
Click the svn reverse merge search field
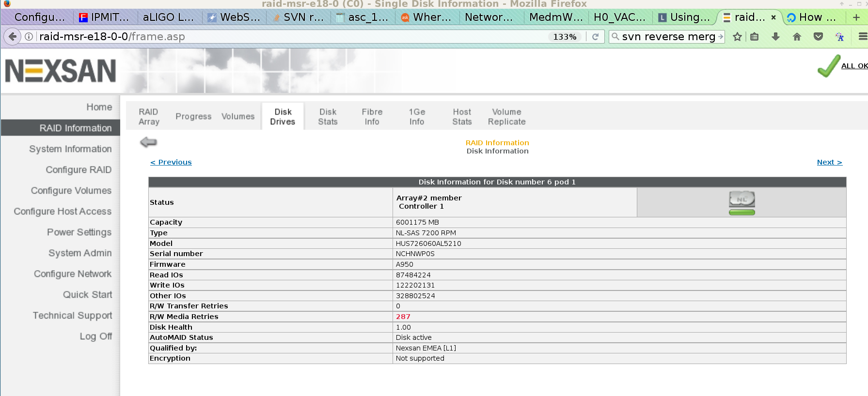[x=668, y=37]
